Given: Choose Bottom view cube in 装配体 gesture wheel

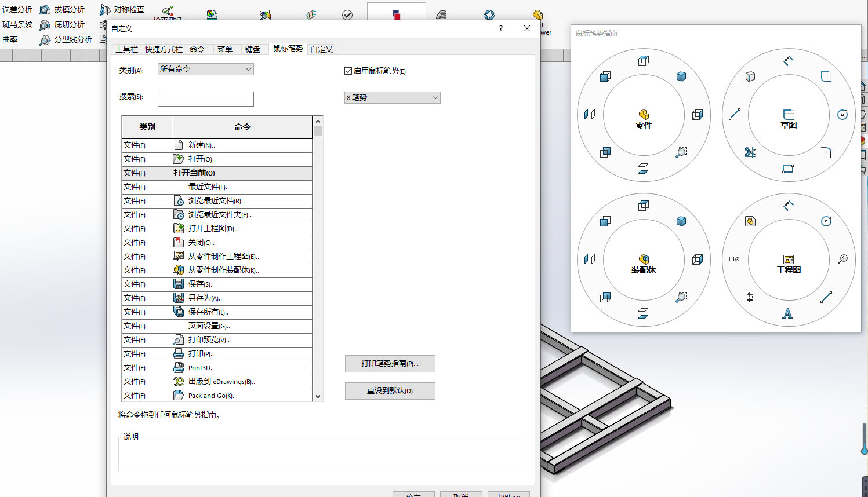Looking at the screenshot, I should [643, 313].
